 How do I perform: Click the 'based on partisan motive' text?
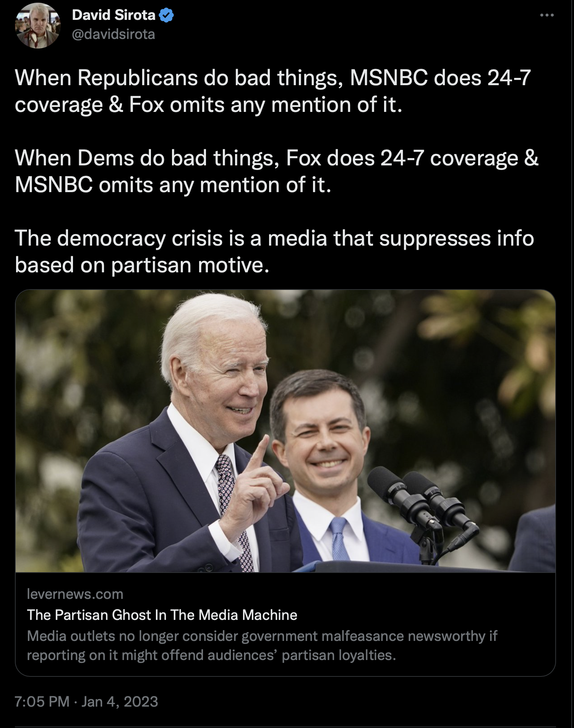coord(142,265)
